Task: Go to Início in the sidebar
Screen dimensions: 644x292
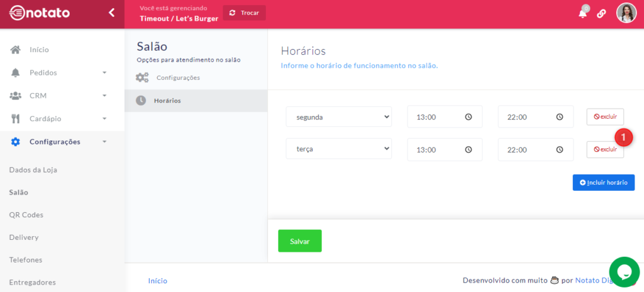Action: pos(39,50)
